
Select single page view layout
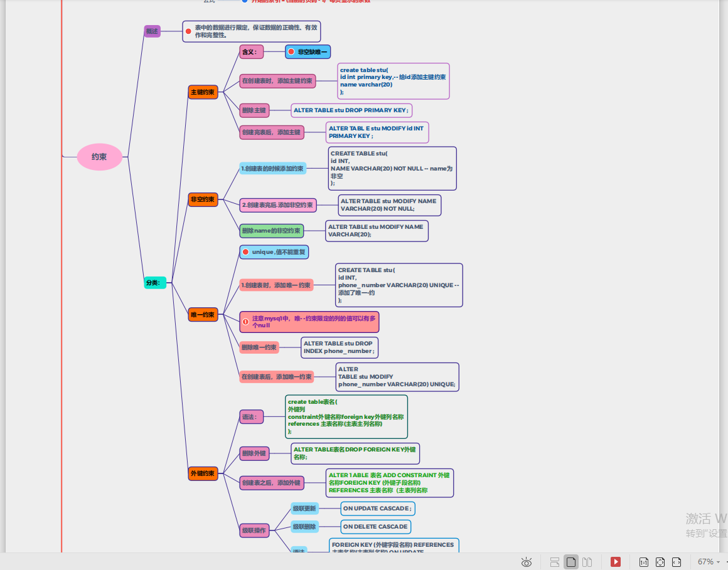(x=571, y=562)
